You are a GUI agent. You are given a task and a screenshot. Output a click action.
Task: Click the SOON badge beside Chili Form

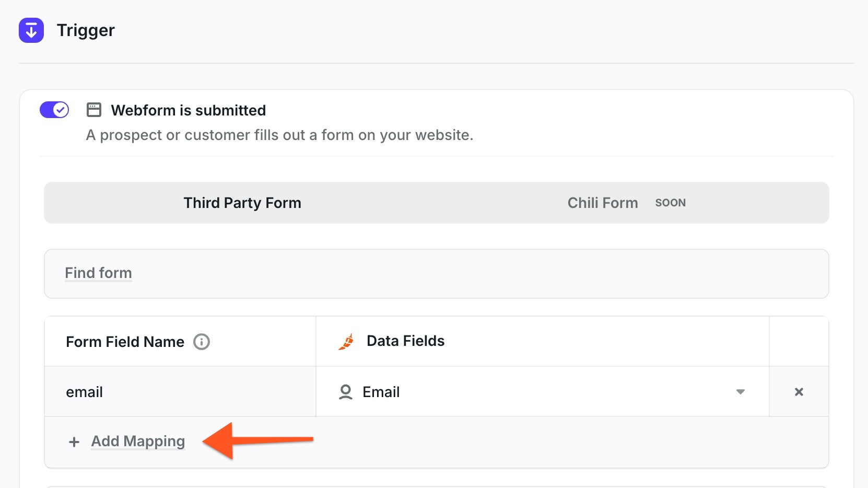671,203
